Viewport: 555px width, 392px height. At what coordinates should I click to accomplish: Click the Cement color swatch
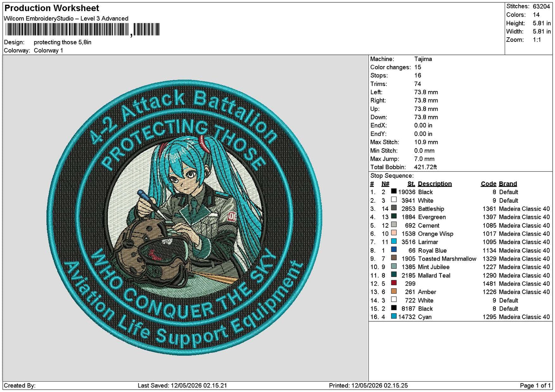tap(394, 225)
